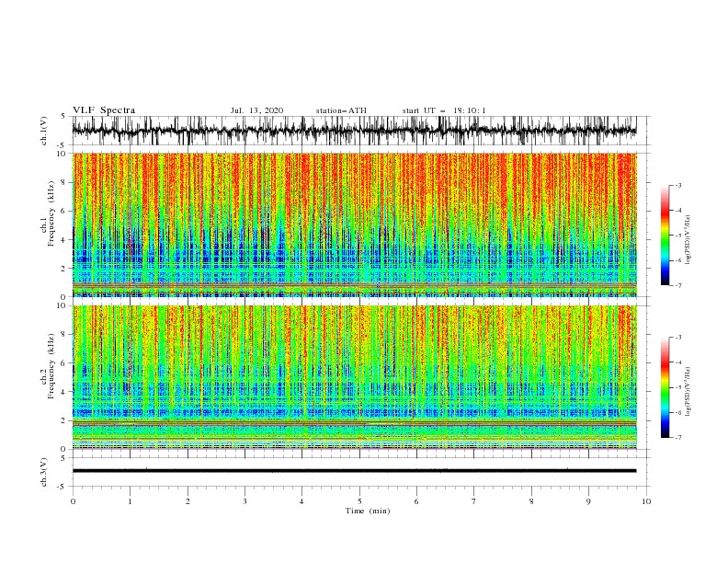Click the "8" kHz tick on ch.2 frequency axis
This screenshot has height=563, width=728.
(64, 335)
